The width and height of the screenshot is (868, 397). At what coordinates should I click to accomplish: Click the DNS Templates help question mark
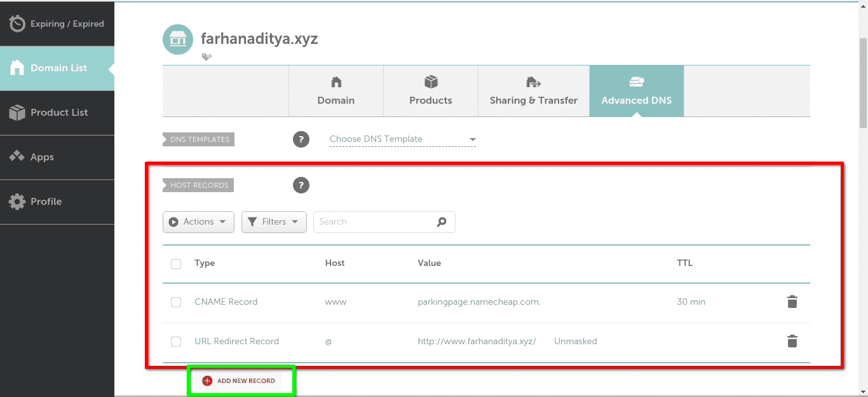[x=301, y=139]
